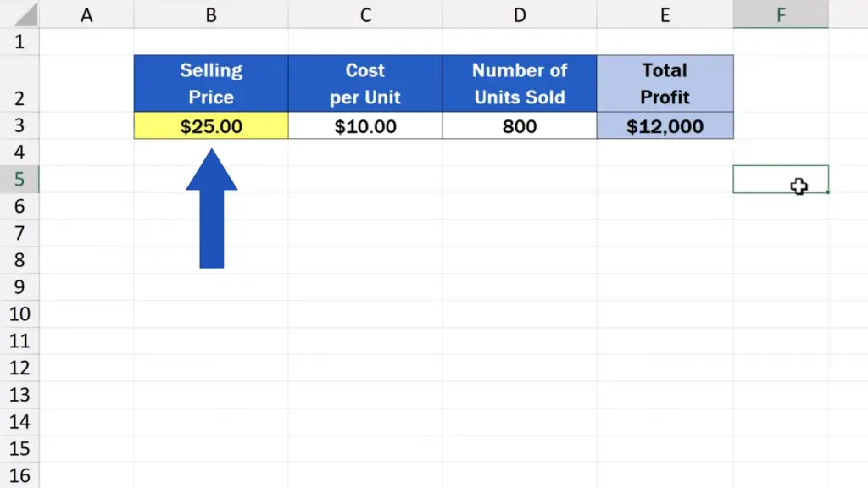Viewport: 868px width, 488px height.
Task: Select the Total Profit header cell
Action: pyautogui.click(x=665, y=83)
